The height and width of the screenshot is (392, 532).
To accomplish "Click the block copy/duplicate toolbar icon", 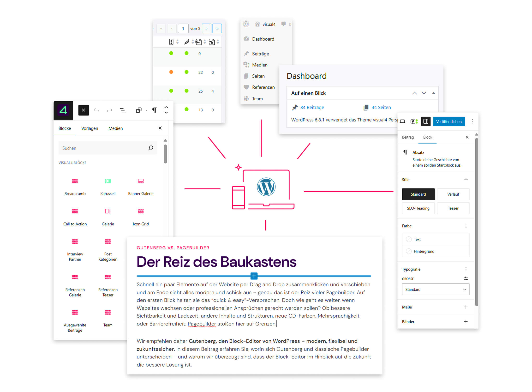I will [139, 110].
